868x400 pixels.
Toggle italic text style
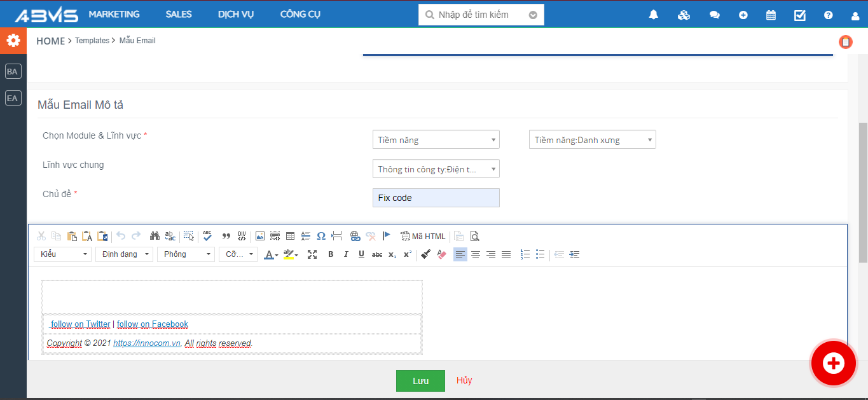point(346,254)
